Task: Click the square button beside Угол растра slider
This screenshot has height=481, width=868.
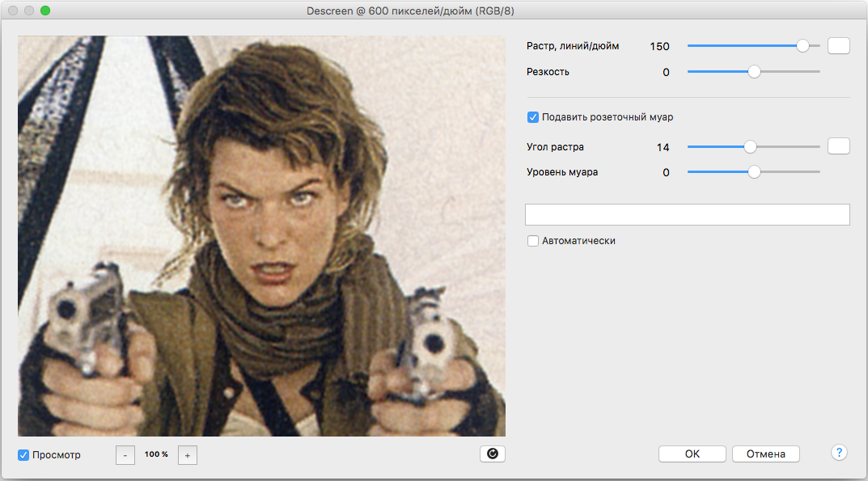Action: pyautogui.click(x=839, y=146)
